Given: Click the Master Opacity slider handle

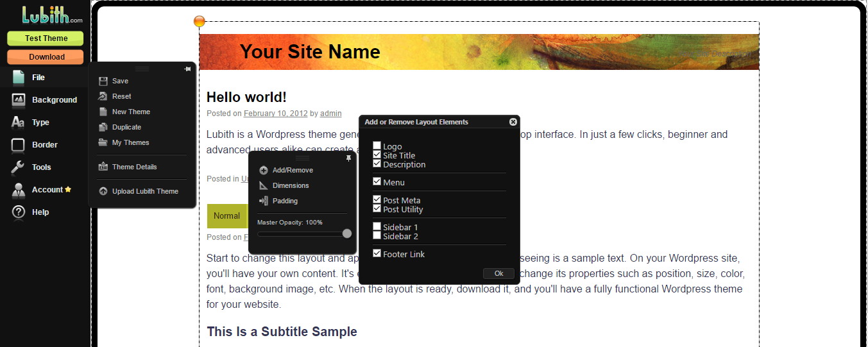Looking at the screenshot, I should [x=347, y=233].
